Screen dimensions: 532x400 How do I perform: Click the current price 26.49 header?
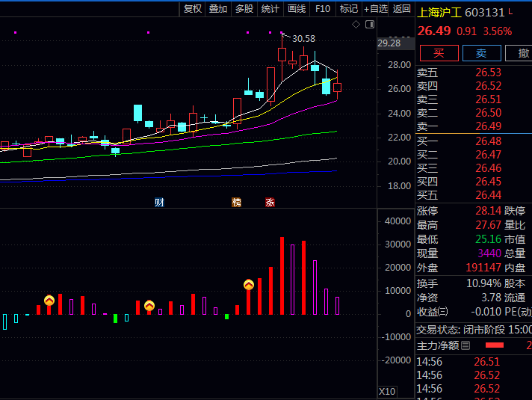click(x=434, y=31)
